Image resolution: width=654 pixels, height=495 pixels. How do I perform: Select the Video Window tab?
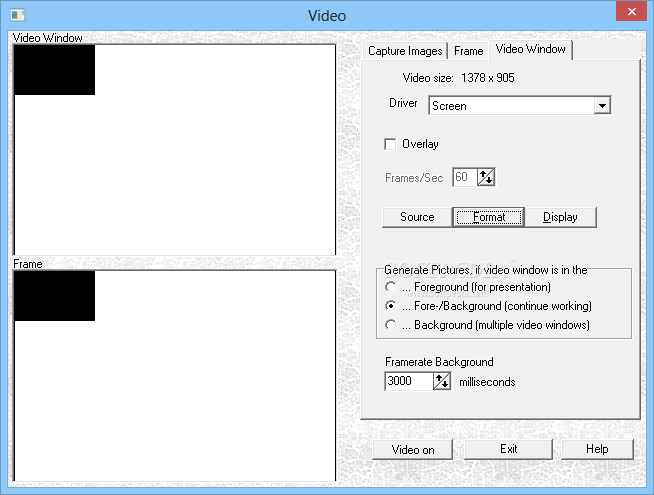[x=530, y=49]
